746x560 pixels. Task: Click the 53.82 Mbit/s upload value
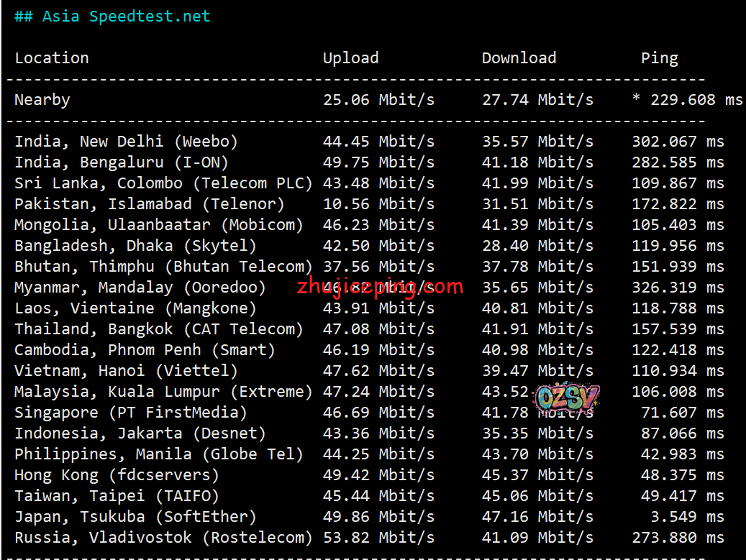[378, 538]
